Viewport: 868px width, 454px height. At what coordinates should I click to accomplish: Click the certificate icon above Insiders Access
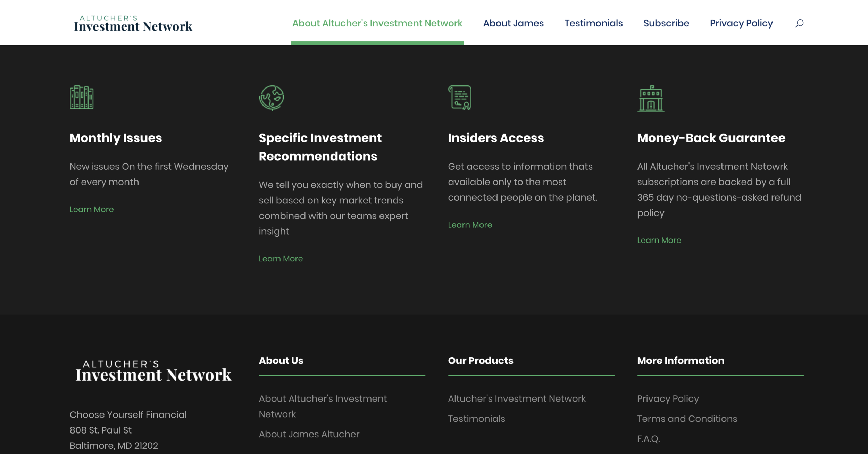(x=460, y=98)
